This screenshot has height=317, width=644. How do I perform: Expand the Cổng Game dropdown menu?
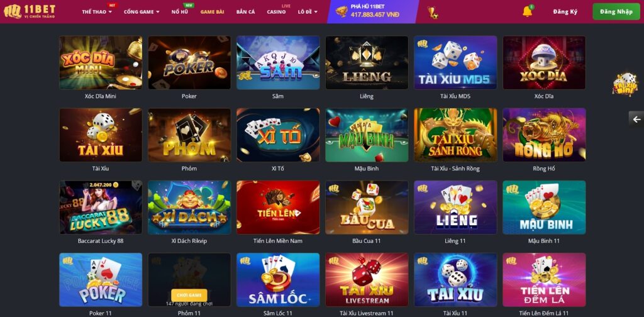[142, 12]
